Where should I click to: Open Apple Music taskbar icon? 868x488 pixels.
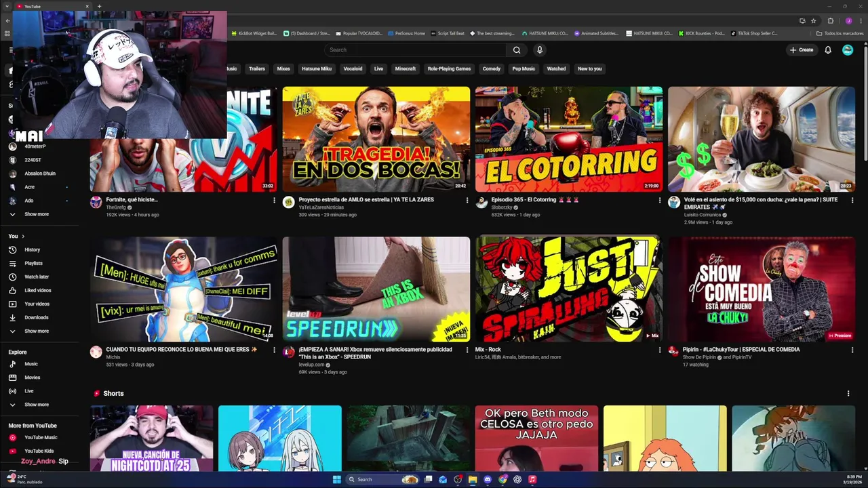532,479
